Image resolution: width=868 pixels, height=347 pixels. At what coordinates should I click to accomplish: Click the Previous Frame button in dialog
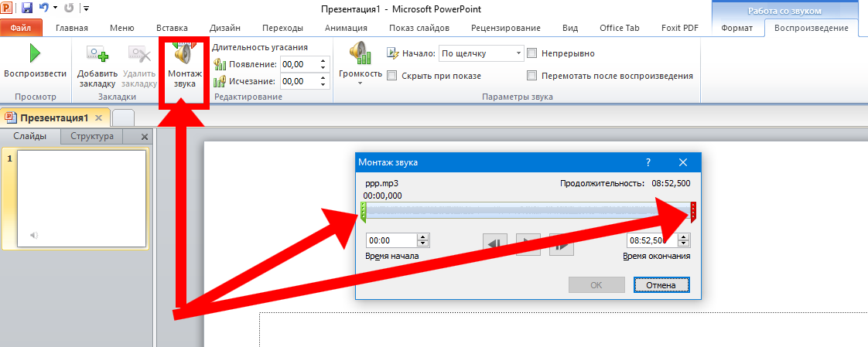click(495, 245)
